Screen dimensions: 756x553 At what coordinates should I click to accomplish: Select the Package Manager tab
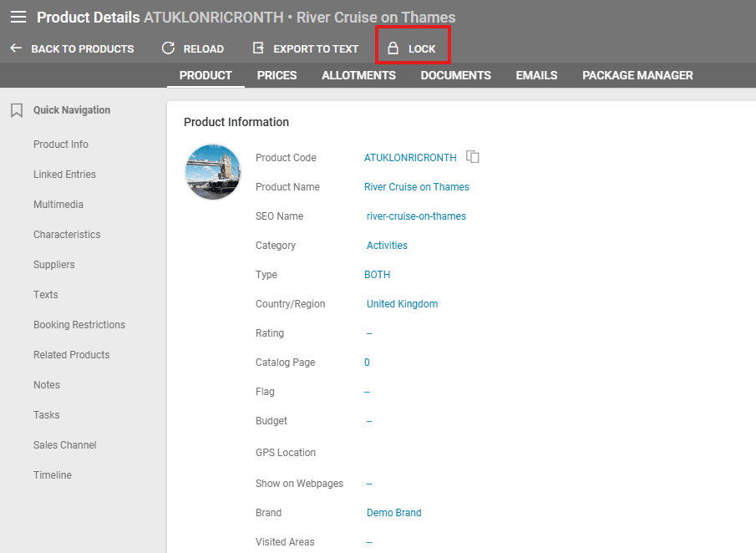[x=637, y=75]
